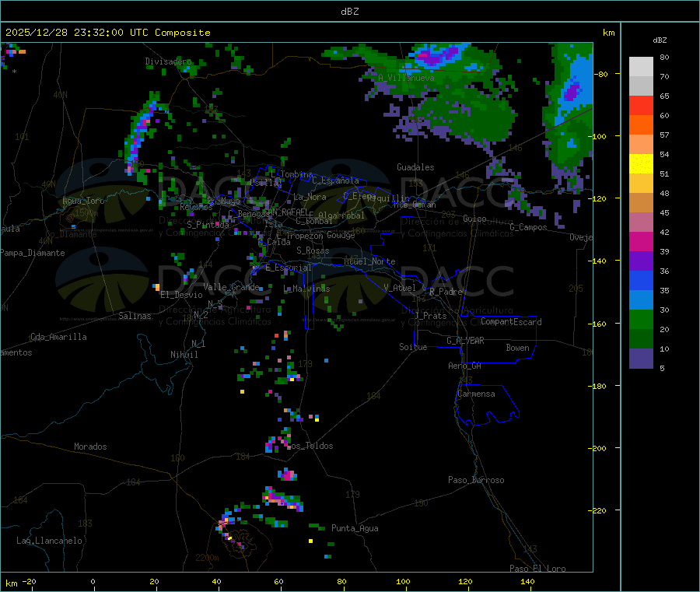Select the light blue 30-35 dBZ swatch
The image size is (700, 592).
[641, 300]
